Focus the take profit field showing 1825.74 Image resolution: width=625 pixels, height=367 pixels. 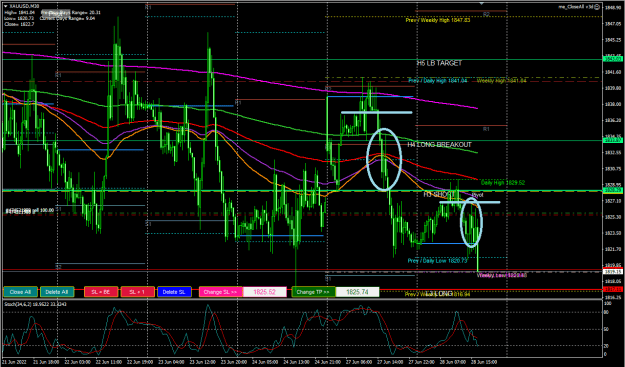[358, 292]
